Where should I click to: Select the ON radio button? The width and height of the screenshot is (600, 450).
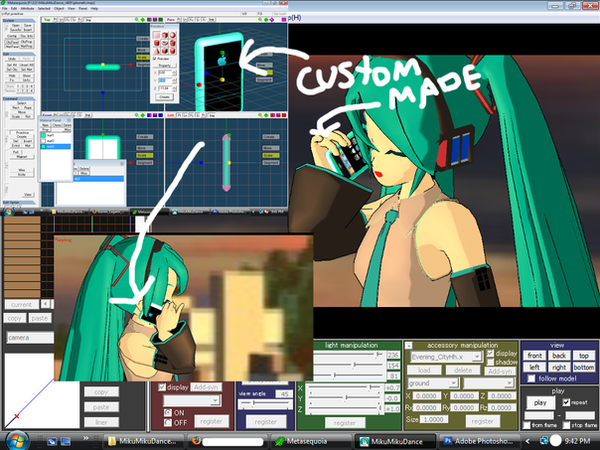[168, 412]
